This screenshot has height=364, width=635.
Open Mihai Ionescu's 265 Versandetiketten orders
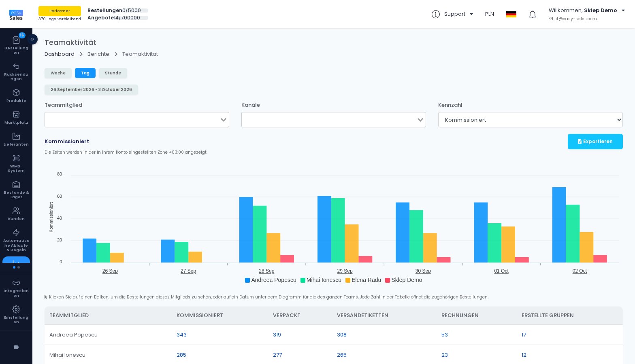pos(342,355)
